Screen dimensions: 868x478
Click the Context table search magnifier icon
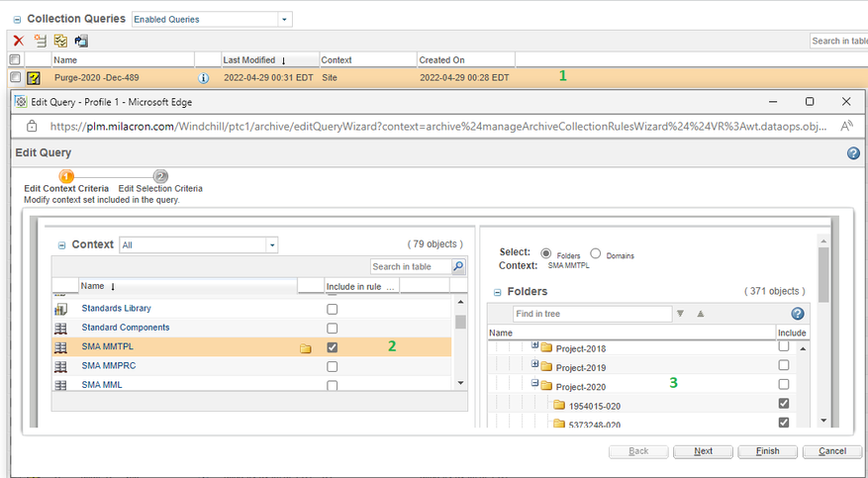(x=457, y=266)
